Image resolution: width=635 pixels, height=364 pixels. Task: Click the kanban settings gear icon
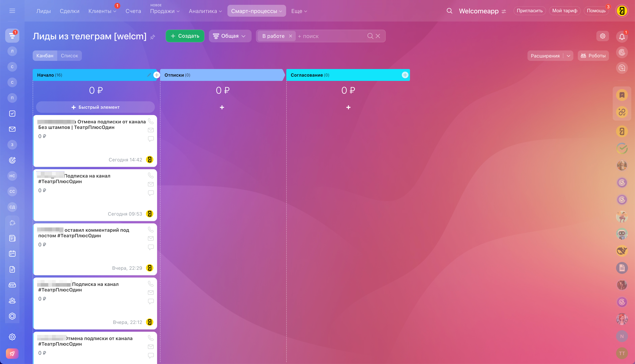click(603, 36)
